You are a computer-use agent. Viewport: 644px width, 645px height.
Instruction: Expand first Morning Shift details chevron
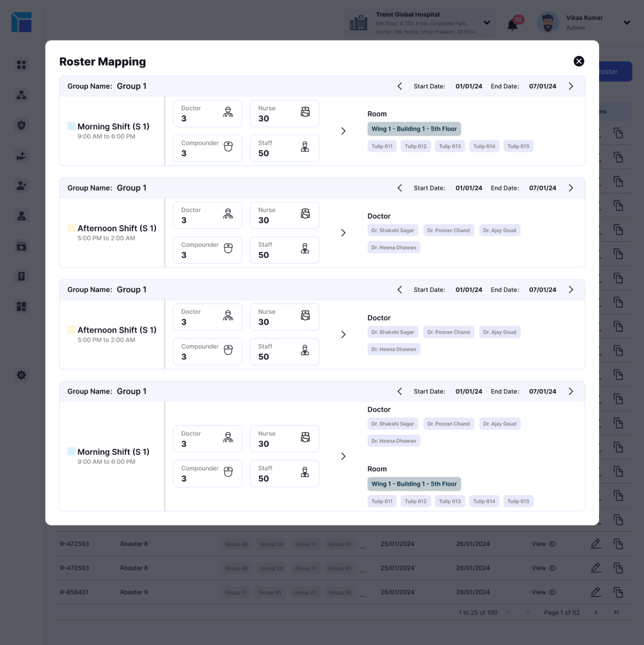343,131
